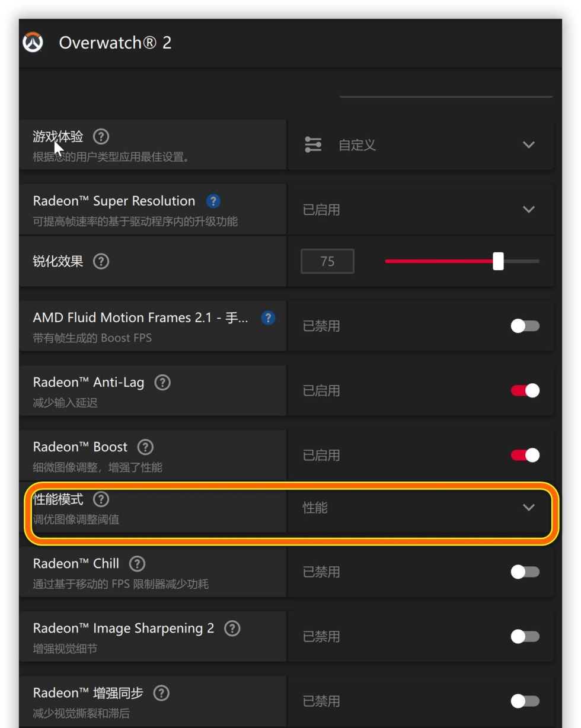
Task: Click help icon next to Radeon Boost
Action: [x=145, y=447]
